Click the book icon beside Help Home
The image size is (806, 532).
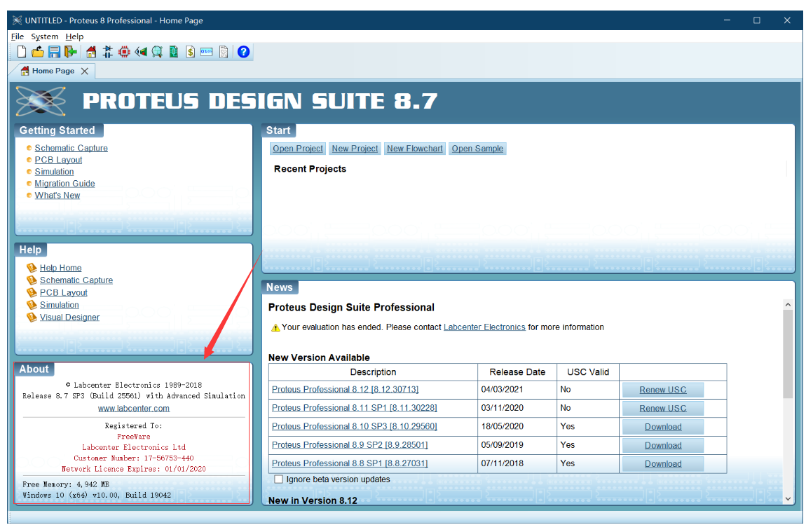[x=32, y=268]
